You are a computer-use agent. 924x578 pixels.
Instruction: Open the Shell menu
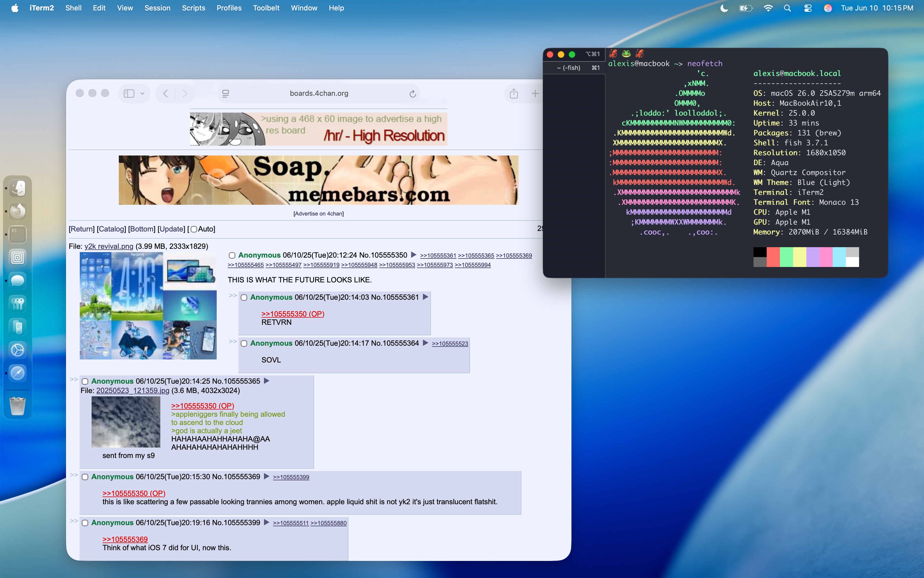[73, 8]
